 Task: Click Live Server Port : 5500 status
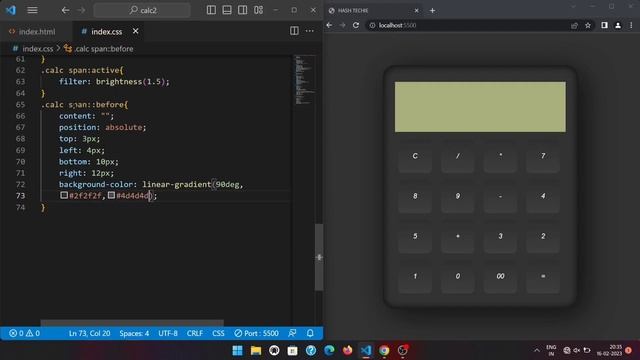tap(256, 333)
